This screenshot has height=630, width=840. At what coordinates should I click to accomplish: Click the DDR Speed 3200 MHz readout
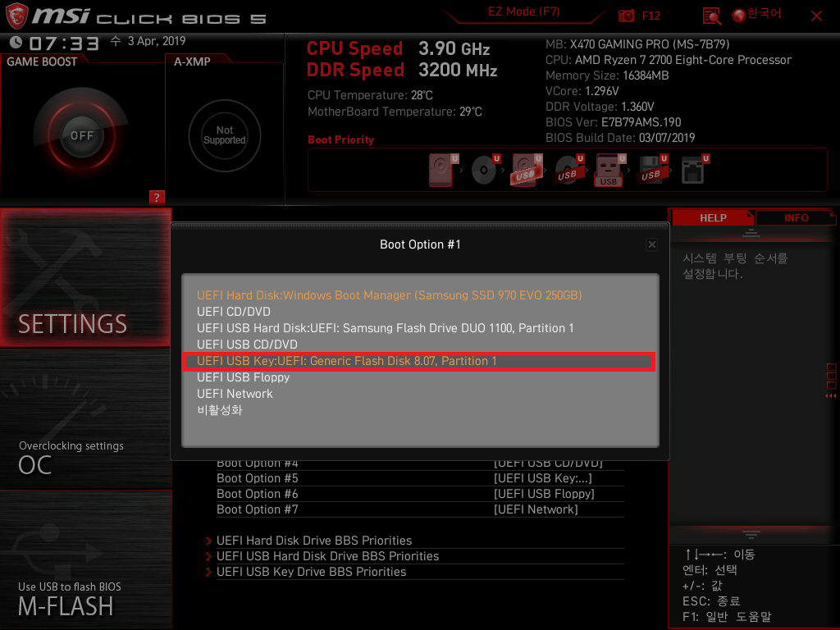(402, 71)
